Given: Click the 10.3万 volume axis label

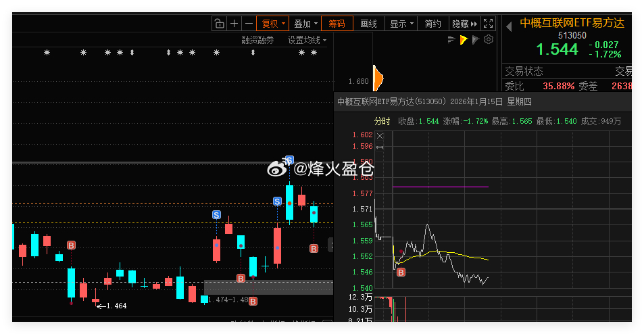Looking at the screenshot, I should pyautogui.click(x=360, y=309).
